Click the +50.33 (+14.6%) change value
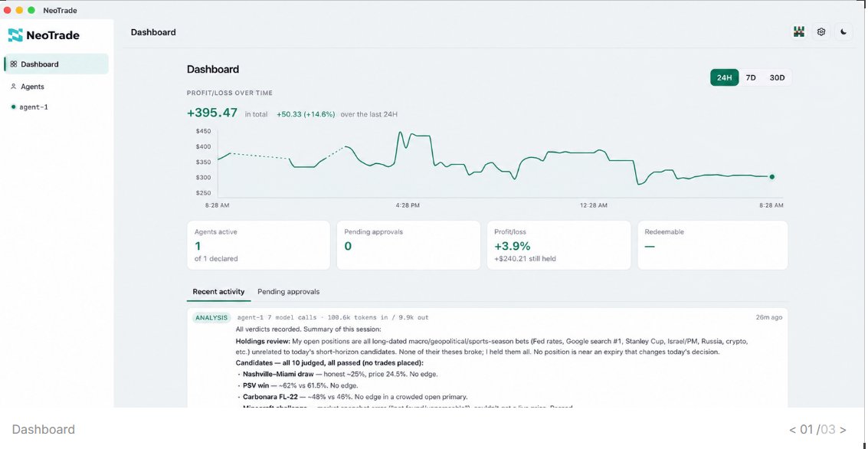Viewport: 868px width, 449px height. (x=306, y=115)
